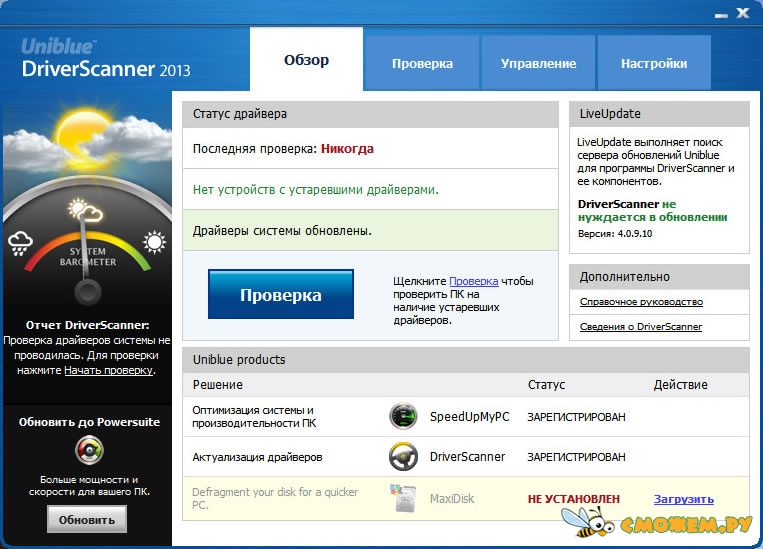Click the MaxiDisk product name
763x549 pixels.
[452, 499]
